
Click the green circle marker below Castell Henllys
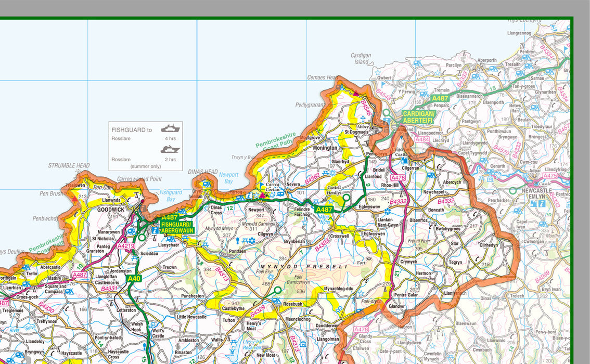346,198
